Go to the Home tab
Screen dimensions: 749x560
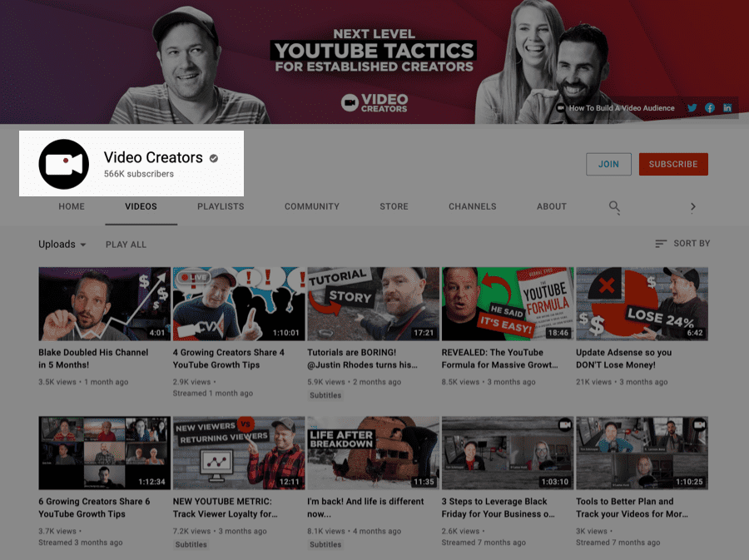[x=72, y=206]
